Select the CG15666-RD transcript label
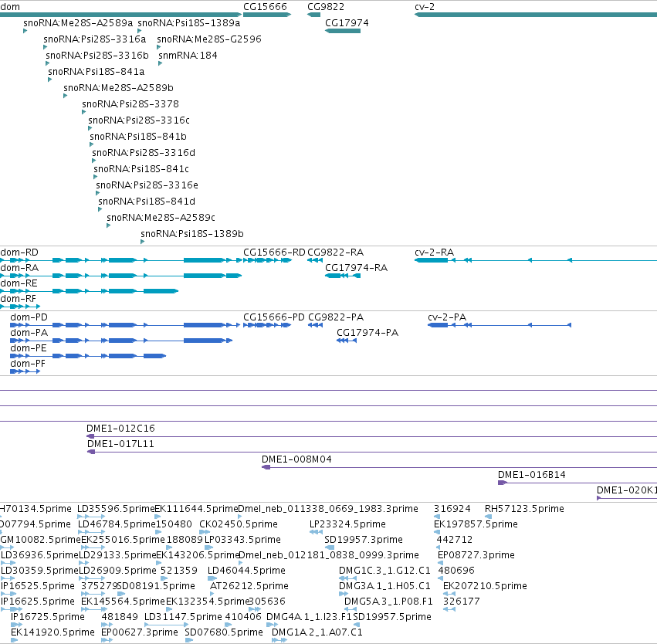Viewport: 657px width, 644px height. coord(274,253)
